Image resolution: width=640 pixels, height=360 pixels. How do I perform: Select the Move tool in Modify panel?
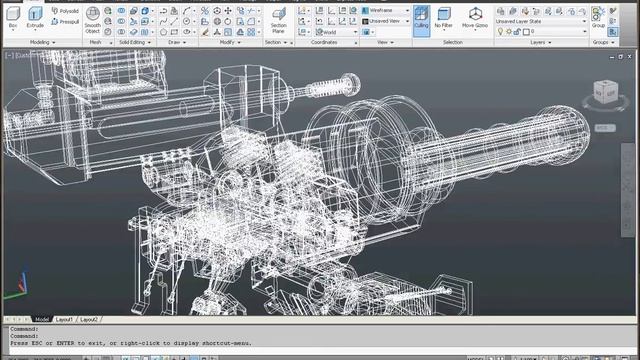pyautogui.click(x=228, y=11)
